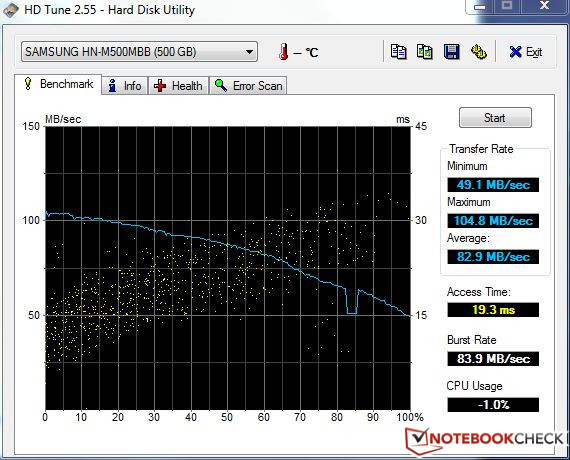Click the copy screenshot to clipboard icon
The height and width of the screenshot is (460, 570).
click(425, 52)
